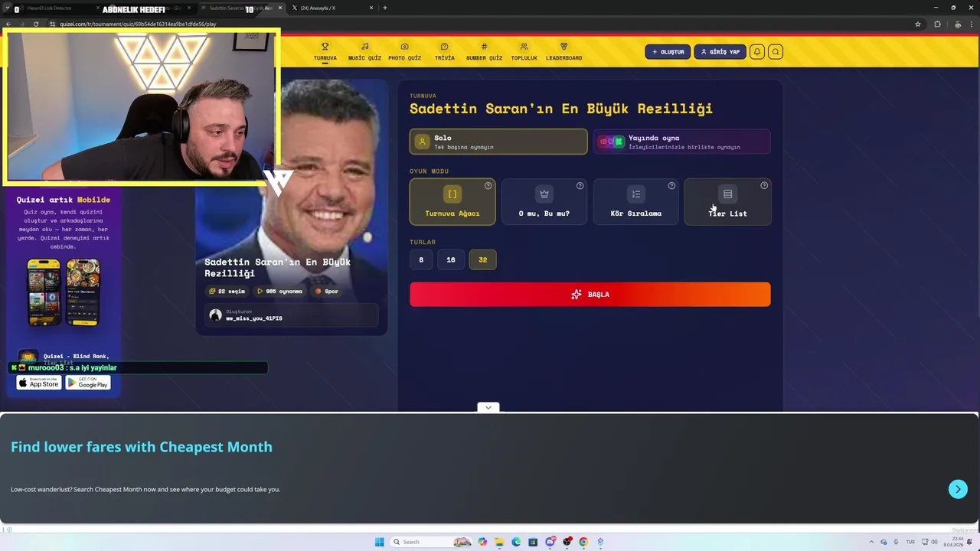The height and width of the screenshot is (551, 980).
Task: Click the App Store download badge
Action: coord(39,383)
